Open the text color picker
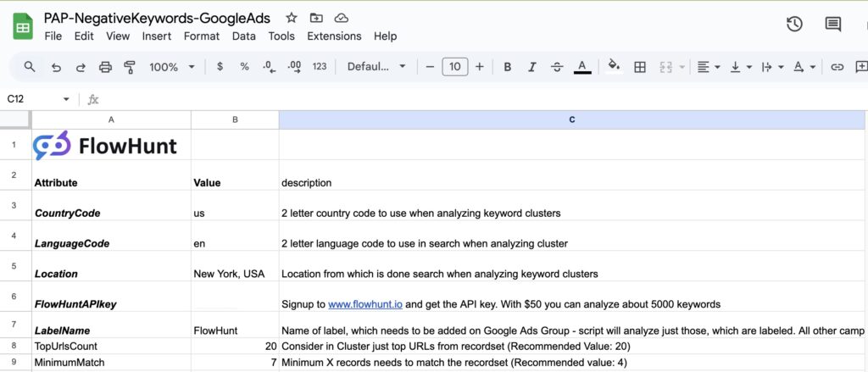 tap(581, 67)
